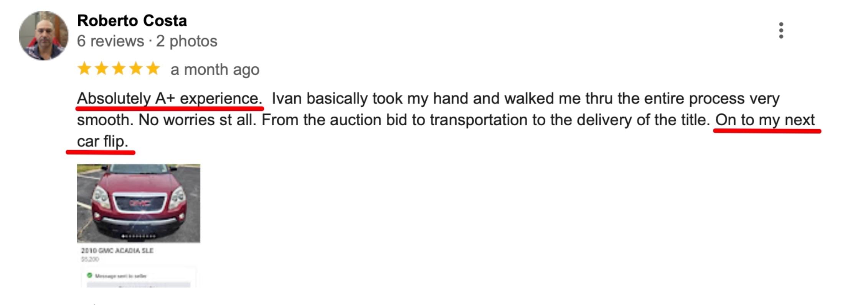Click the '2 photos' text
Image resolution: width=868 pixels, height=305 pixels.
click(186, 41)
